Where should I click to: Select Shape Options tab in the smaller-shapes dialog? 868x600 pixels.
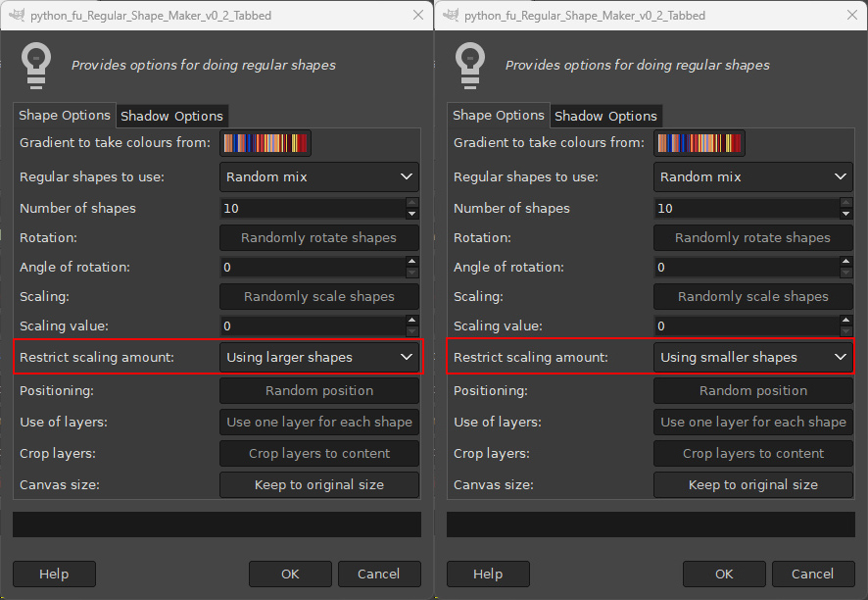click(x=499, y=116)
